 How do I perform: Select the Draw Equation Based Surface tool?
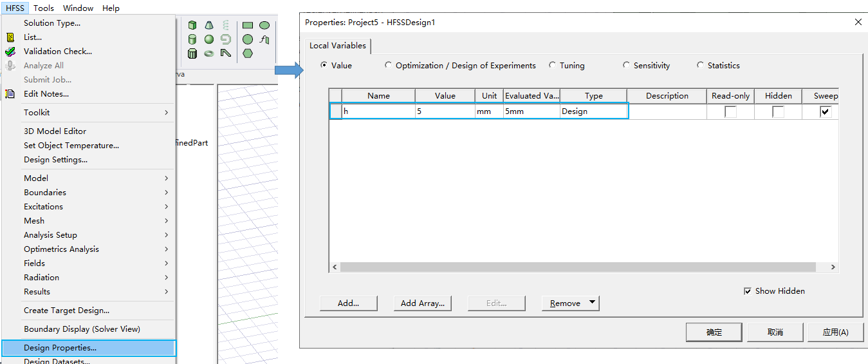(x=264, y=39)
